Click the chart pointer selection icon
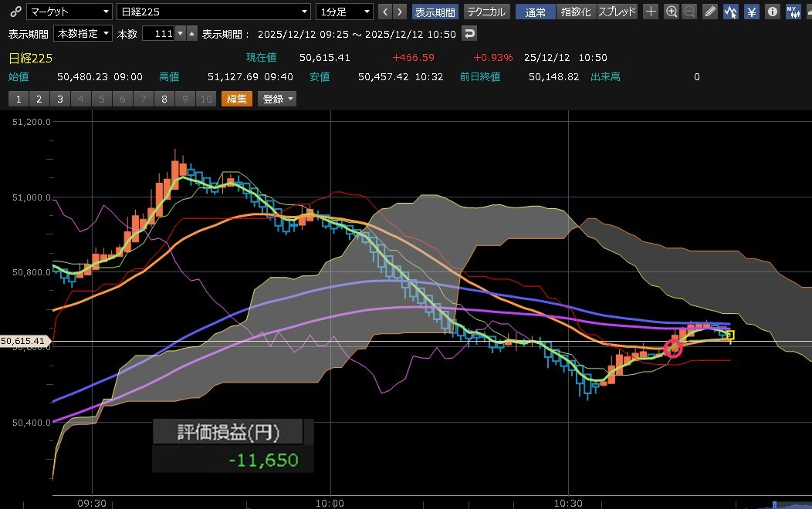 730,12
